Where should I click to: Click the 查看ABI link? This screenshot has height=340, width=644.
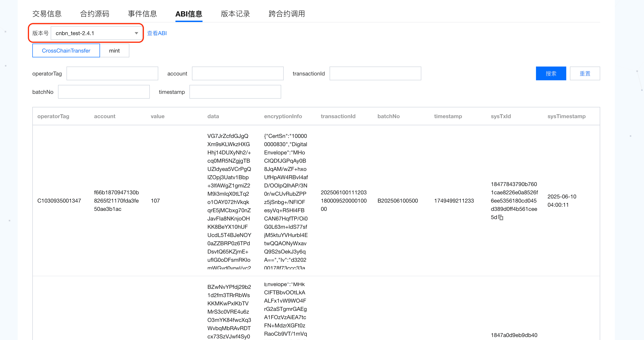pos(157,33)
